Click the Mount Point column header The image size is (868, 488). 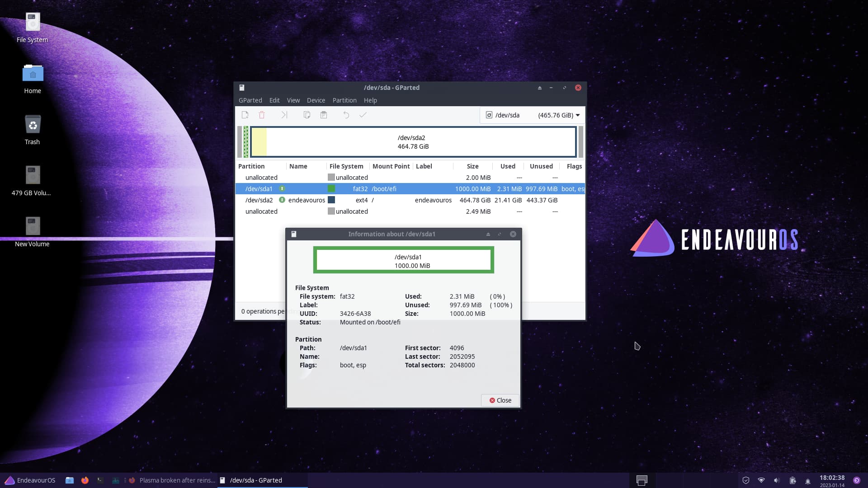(391, 166)
